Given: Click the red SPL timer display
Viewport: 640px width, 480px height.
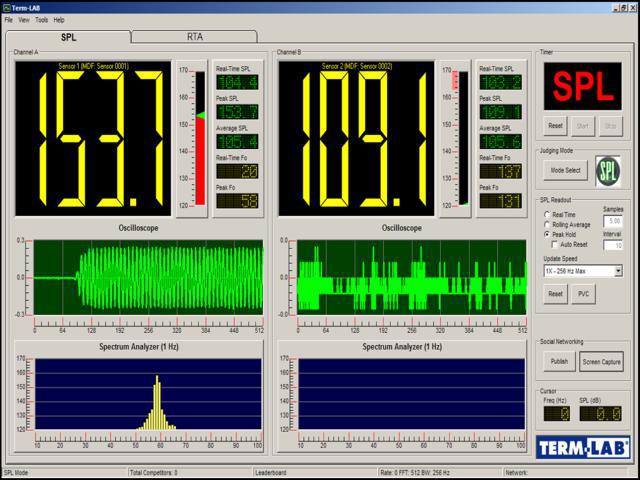Looking at the screenshot, I should [584, 88].
